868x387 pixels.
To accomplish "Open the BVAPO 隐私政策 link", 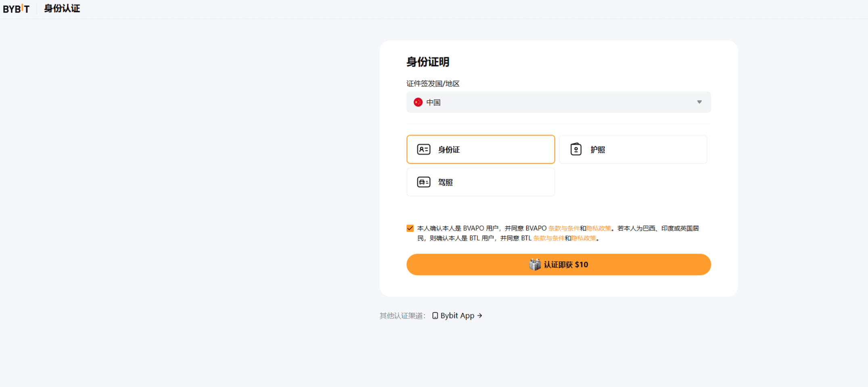I will point(598,228).
